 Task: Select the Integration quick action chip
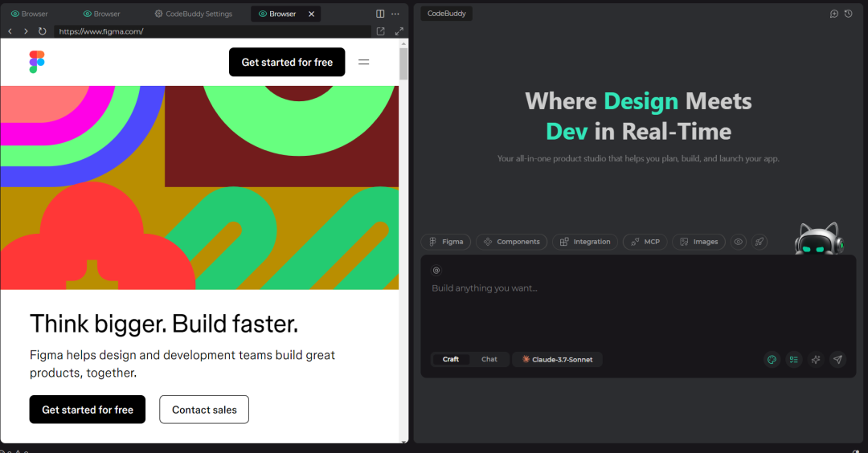click(x=585, y=242)
